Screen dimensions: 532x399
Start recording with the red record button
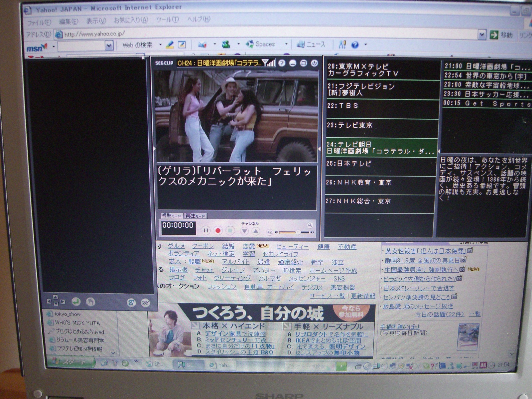point(218,230)
